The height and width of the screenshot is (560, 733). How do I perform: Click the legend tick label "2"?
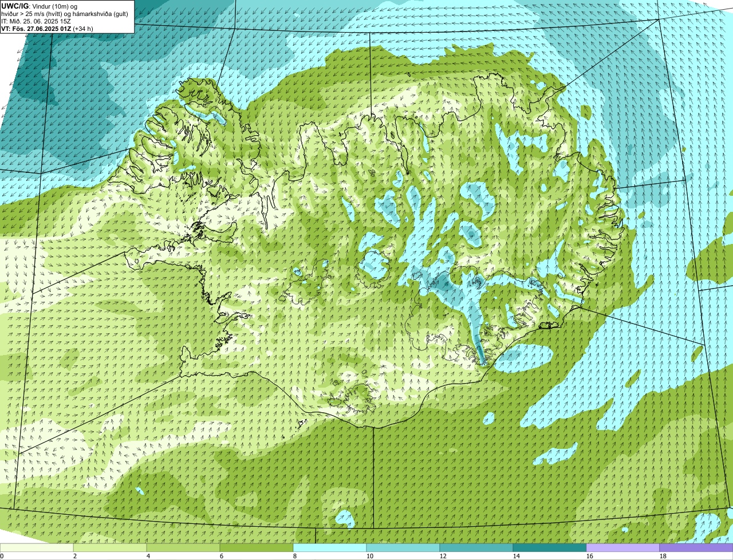pos(75,556)
